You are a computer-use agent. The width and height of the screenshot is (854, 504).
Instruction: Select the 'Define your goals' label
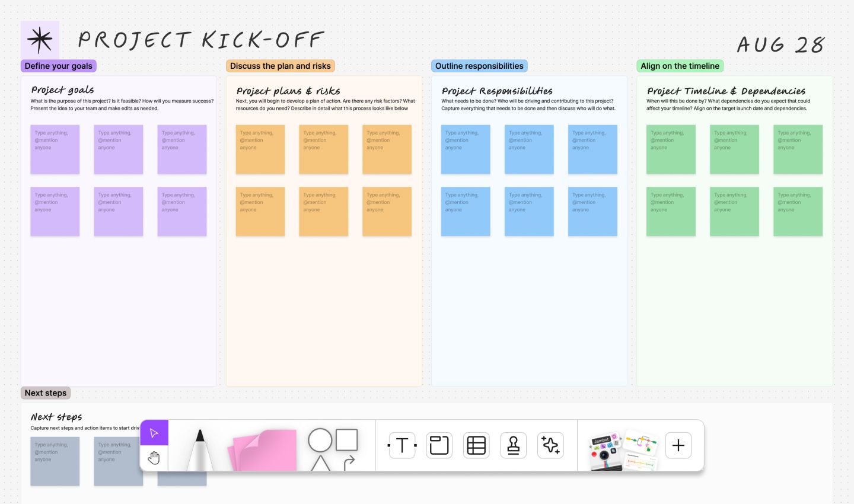pyautogui.click(x=58, y=66)
